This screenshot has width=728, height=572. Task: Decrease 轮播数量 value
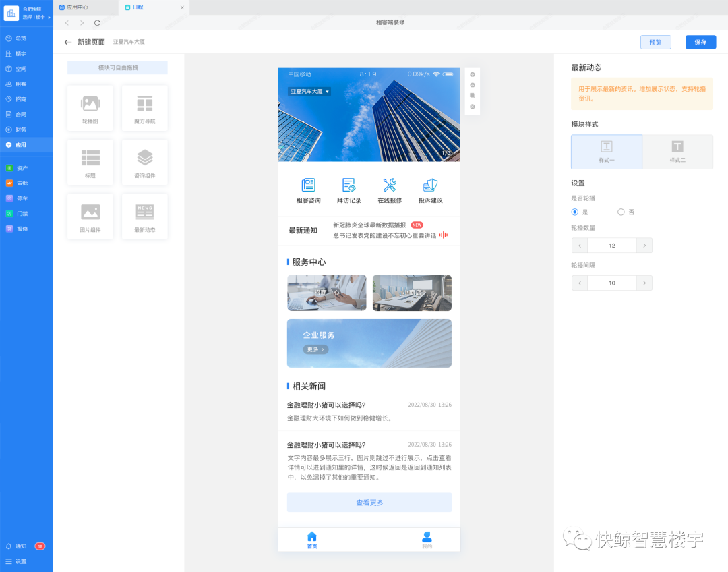[580, 246]
